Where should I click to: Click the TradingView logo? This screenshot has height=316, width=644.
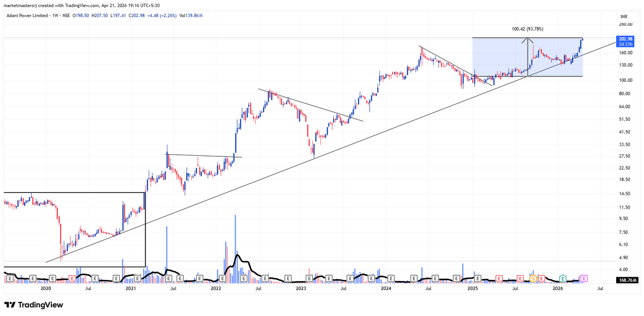tap(33, 305)
